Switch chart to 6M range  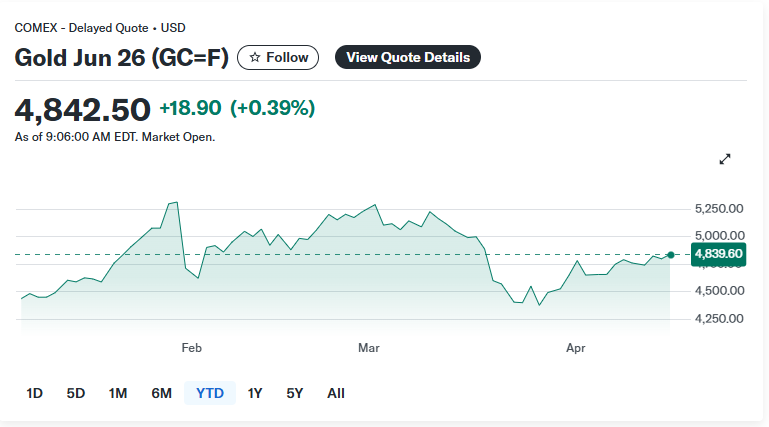point(161,393)
